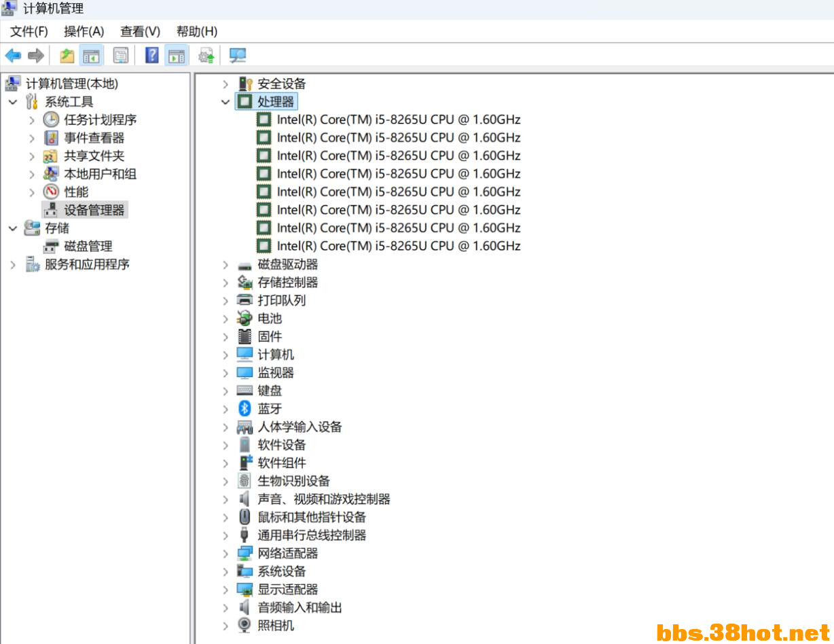
Task: Select the 软件组件 category label
Action: 282,463
